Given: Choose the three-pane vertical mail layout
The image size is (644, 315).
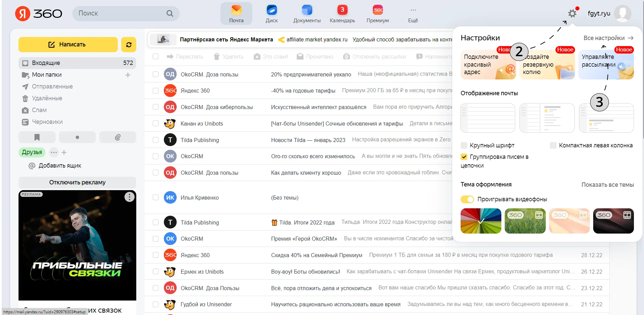Looking at the screenshot, I should tap(547, 118).
